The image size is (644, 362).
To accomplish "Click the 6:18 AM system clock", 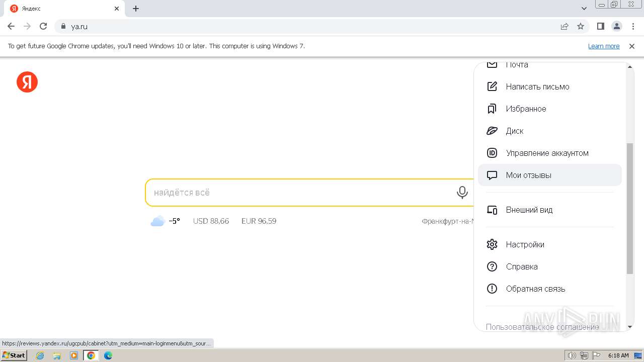I will 618,355.
